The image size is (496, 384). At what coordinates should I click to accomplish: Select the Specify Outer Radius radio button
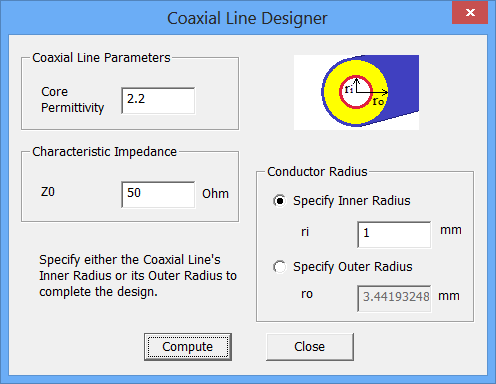[x=280, y=267]
